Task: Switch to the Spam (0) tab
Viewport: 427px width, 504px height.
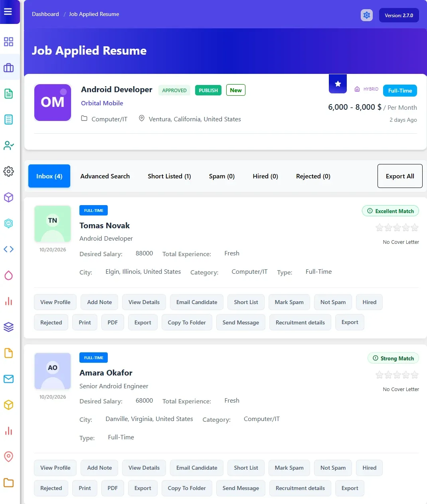Action: pyautogui.click(x=222, y=176)
